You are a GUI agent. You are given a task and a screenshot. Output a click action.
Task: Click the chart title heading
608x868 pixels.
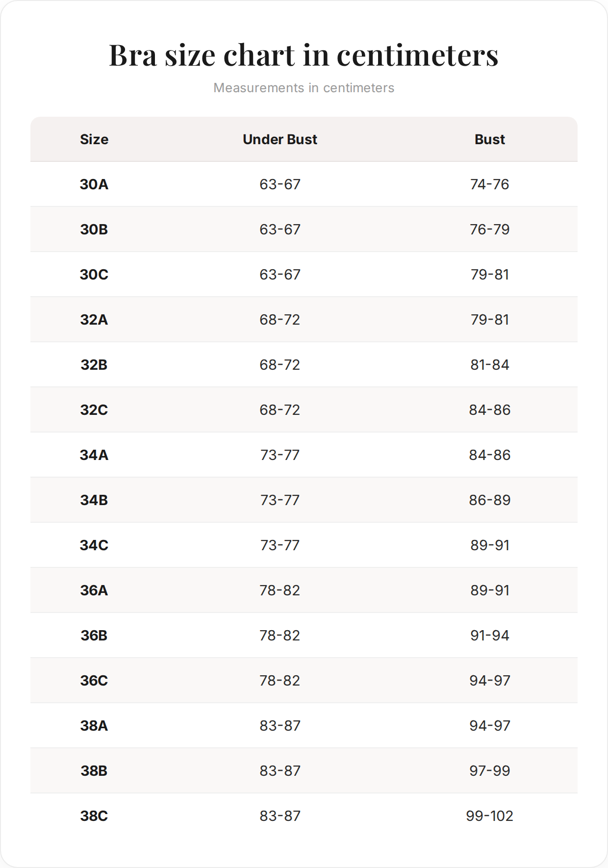(x=304, y=55)
